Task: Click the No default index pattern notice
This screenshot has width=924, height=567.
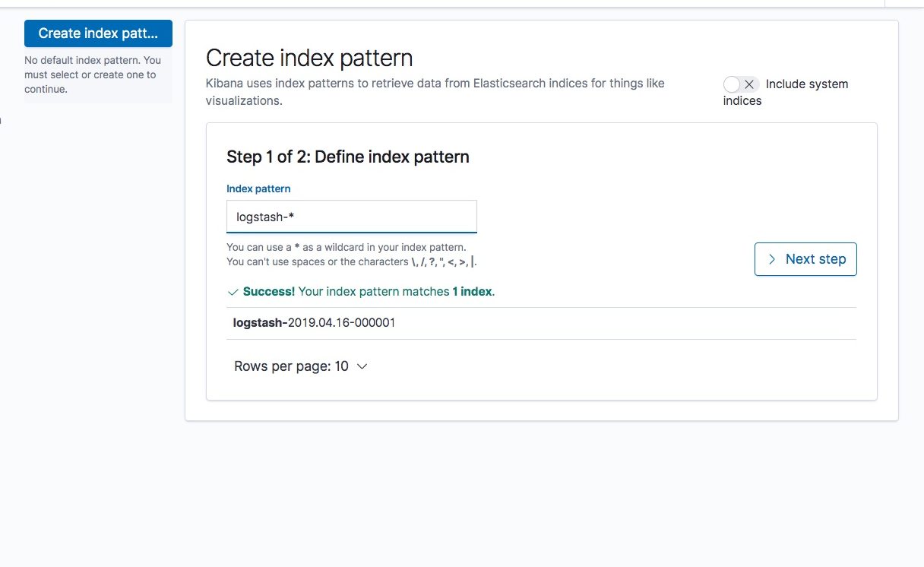Action: [93, 74]
